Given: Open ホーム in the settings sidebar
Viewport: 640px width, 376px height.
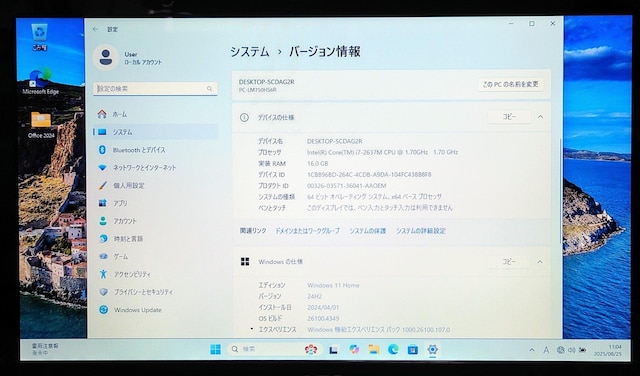Looking at the screenshot, I should pos(155,114).
